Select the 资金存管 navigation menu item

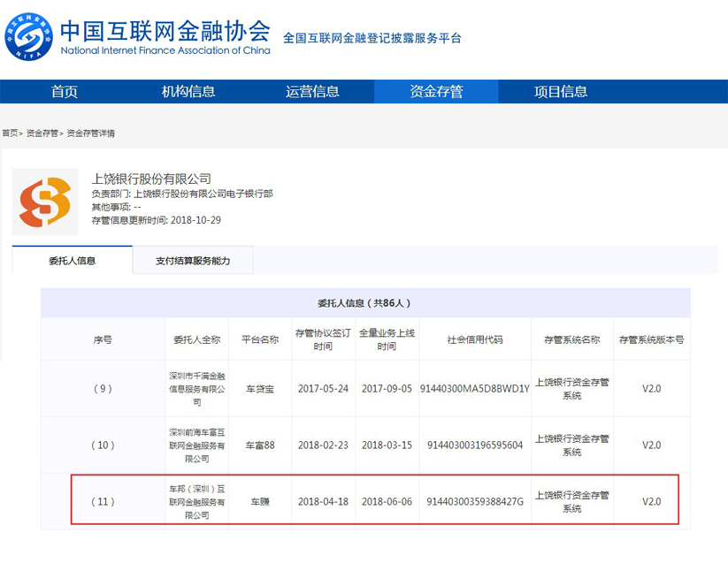[x=436, y=91]
